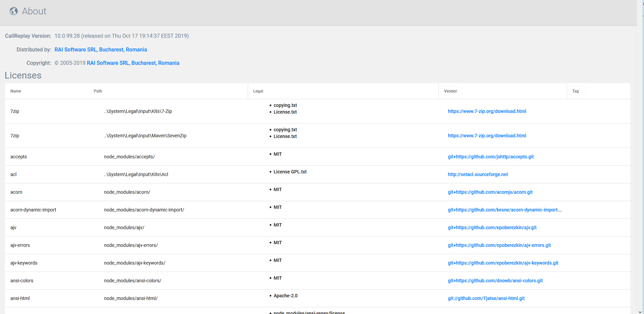Click the page vertical scrollbar

point(640,157)
